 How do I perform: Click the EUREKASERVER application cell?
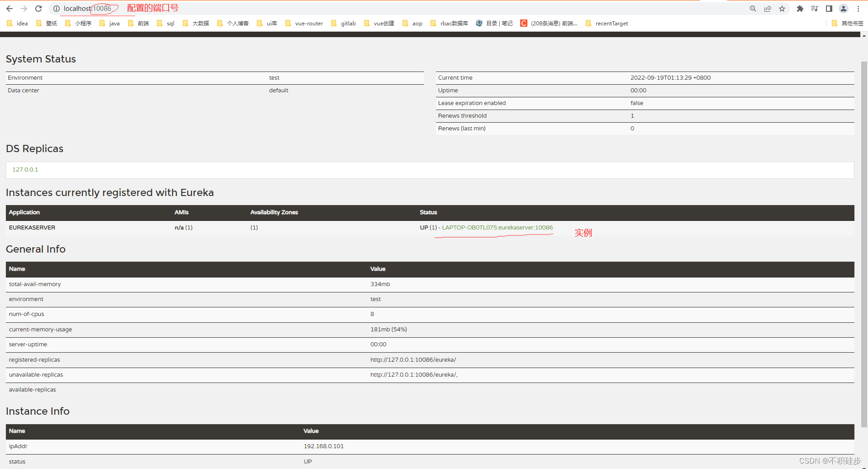32,228
